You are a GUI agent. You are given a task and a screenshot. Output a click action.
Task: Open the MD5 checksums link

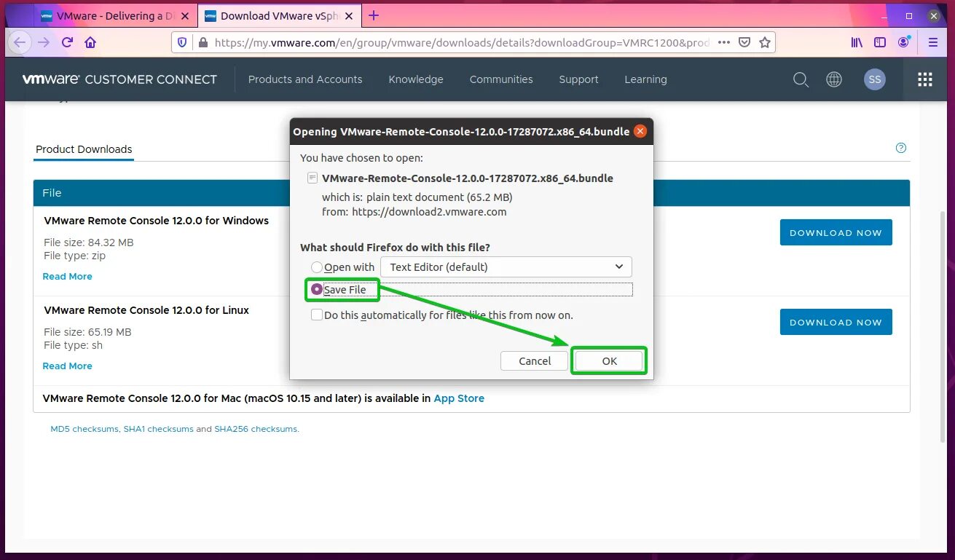(85, 429)
